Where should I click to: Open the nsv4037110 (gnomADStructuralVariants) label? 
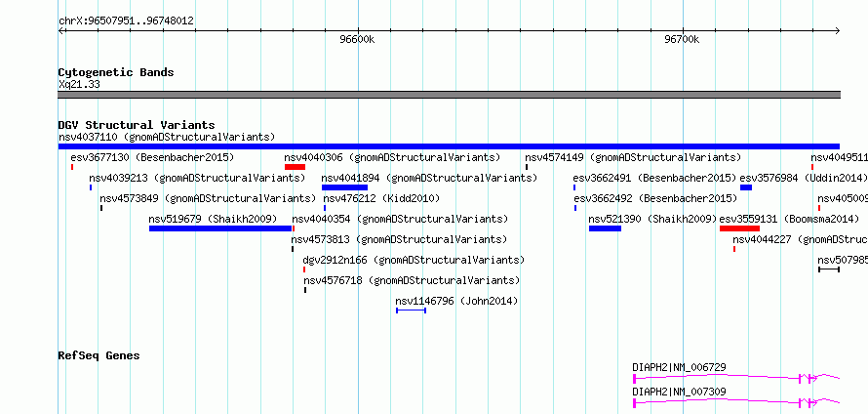(x=167, y=137)
